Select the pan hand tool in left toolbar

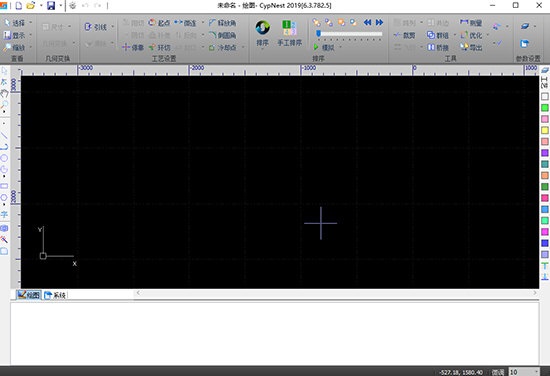click(x=4, y=93)
